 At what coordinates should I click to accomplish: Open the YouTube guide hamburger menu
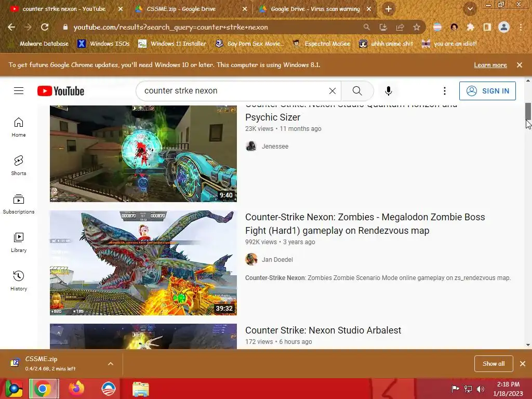pyautogui.click(x=19, y=91)
